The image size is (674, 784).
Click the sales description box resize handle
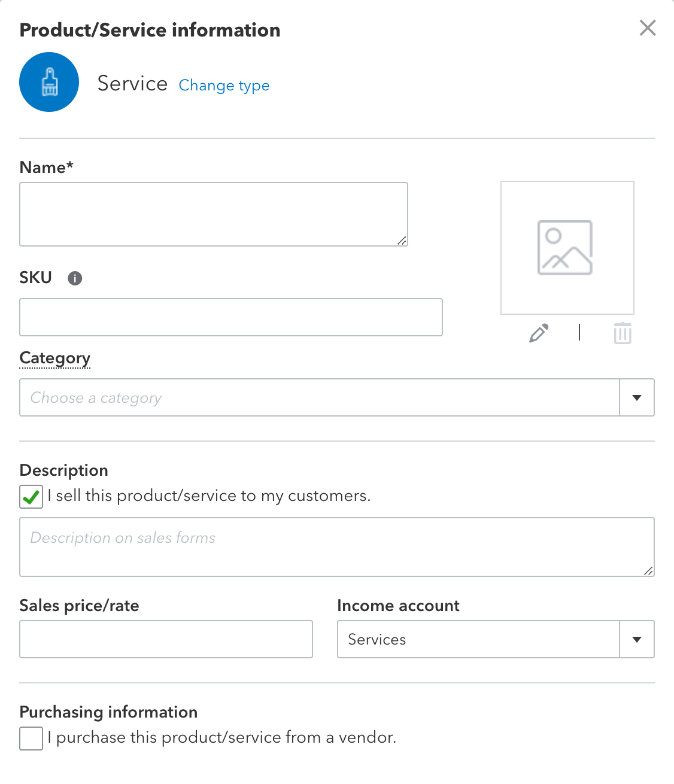coord(648,571)
